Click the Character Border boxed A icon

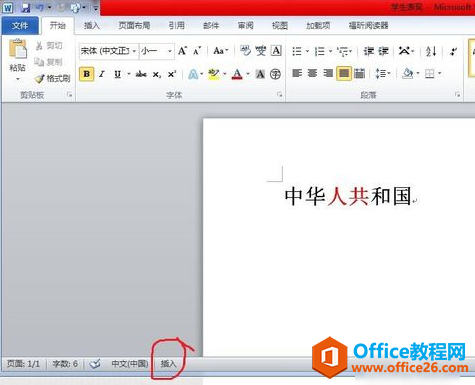point(276,51)
